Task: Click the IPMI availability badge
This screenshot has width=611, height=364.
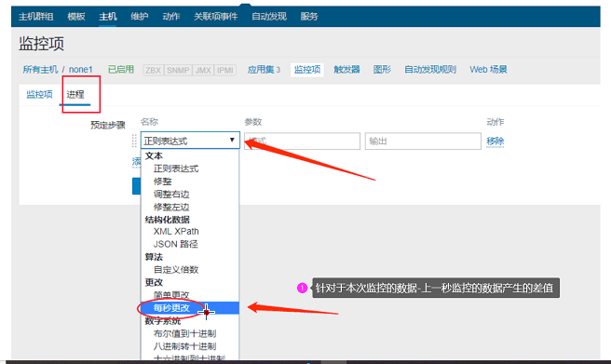Action: tap(224, 70)
